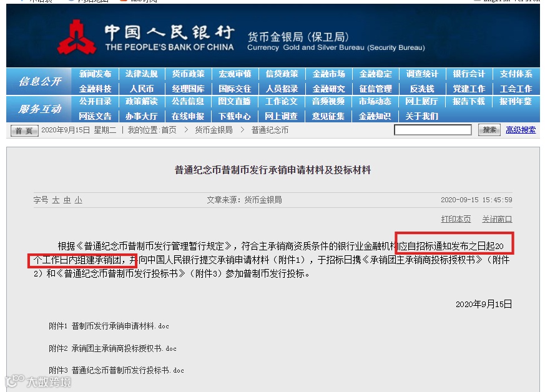Click 关闭窗口 close window link

(497, 219)
